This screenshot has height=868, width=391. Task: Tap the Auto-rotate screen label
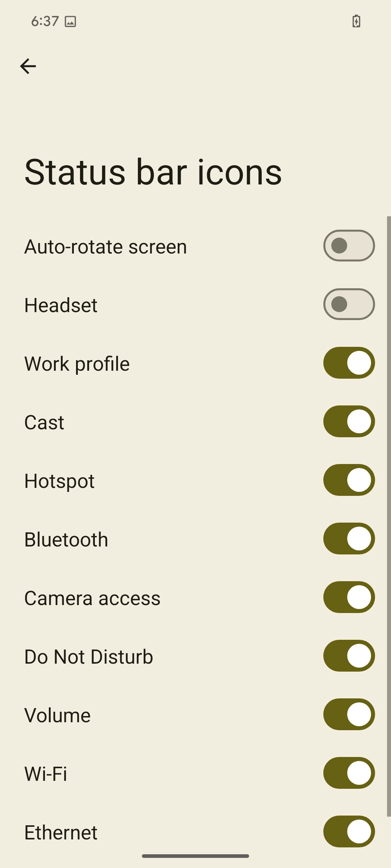click(x=105, y=247)
